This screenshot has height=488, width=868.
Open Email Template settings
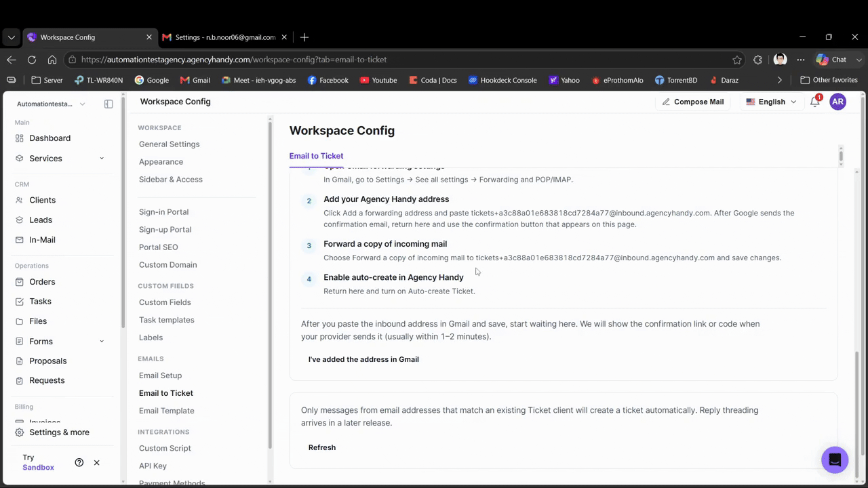tap(167, 411)
